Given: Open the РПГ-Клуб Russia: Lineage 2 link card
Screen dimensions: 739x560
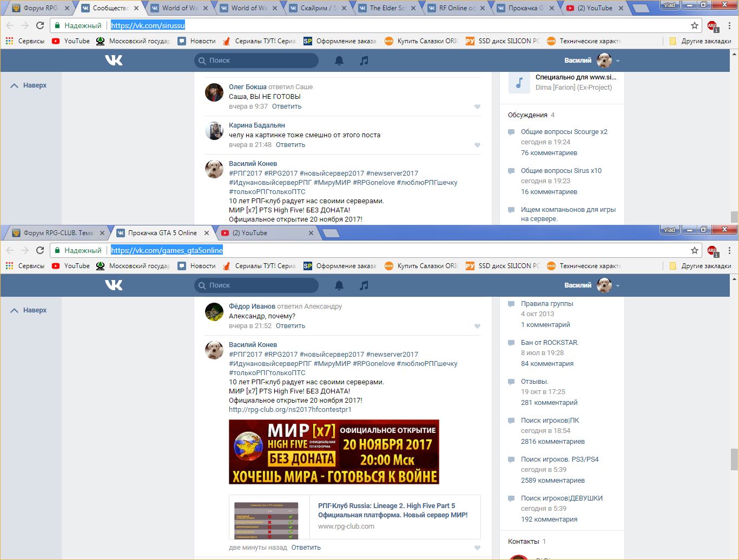Looking at the screenshot, I should (x=355, y=517).
